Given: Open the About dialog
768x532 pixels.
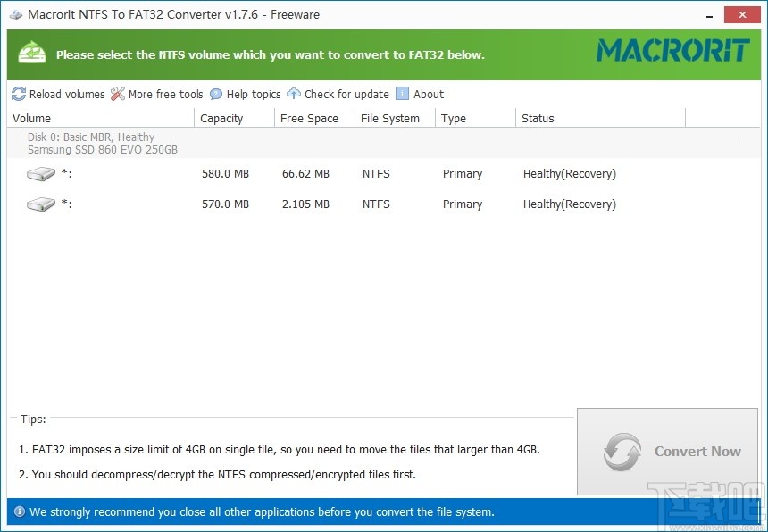Looking at the screenshot, I should pyautogui.click(x=419, y=94).
